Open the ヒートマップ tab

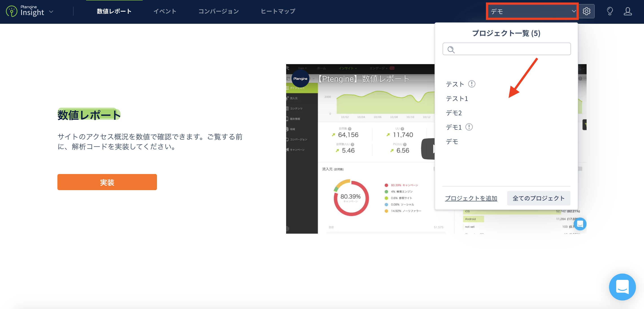coord(278,11)
